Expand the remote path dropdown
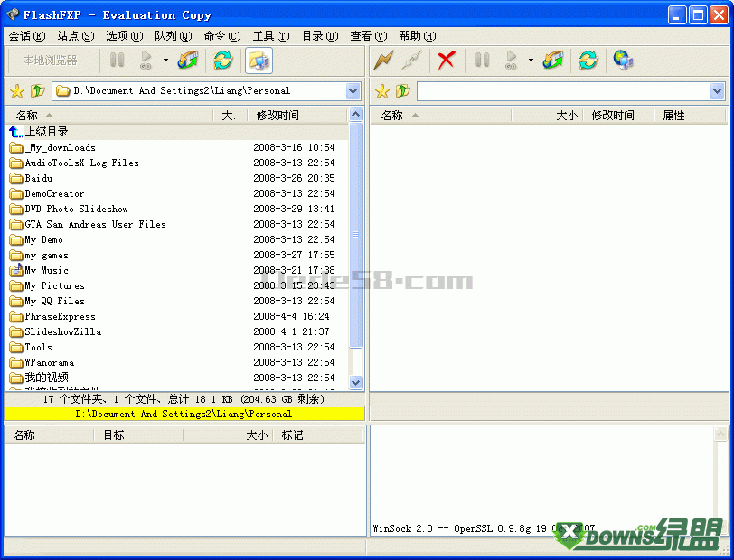The height and width of the screenshot is (560, 734). pos(718,91)
